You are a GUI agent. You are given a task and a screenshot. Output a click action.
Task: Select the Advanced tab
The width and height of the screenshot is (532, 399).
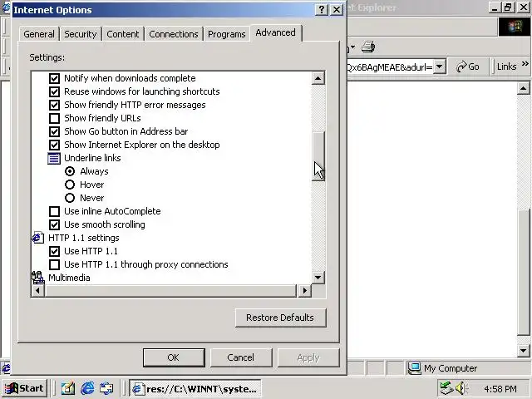click(275, 33)
